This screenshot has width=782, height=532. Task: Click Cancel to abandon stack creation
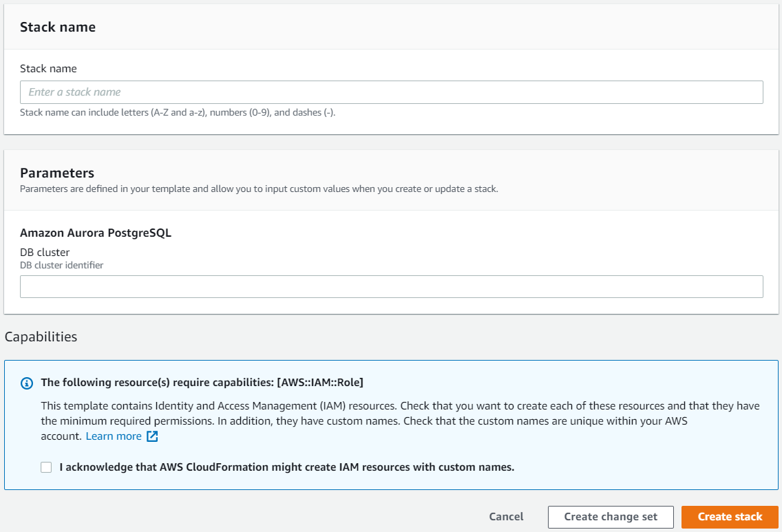[x=506, y=517]
